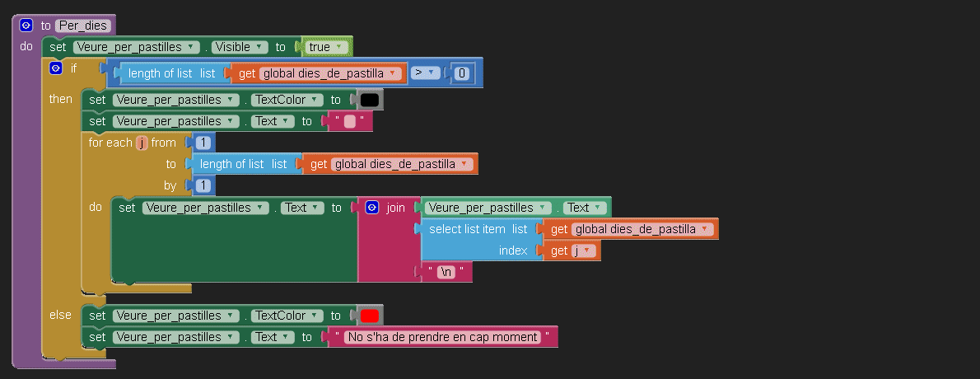980x379 pixels.
Task: Open the get j variable dropdown
Action: coord(585,250)
